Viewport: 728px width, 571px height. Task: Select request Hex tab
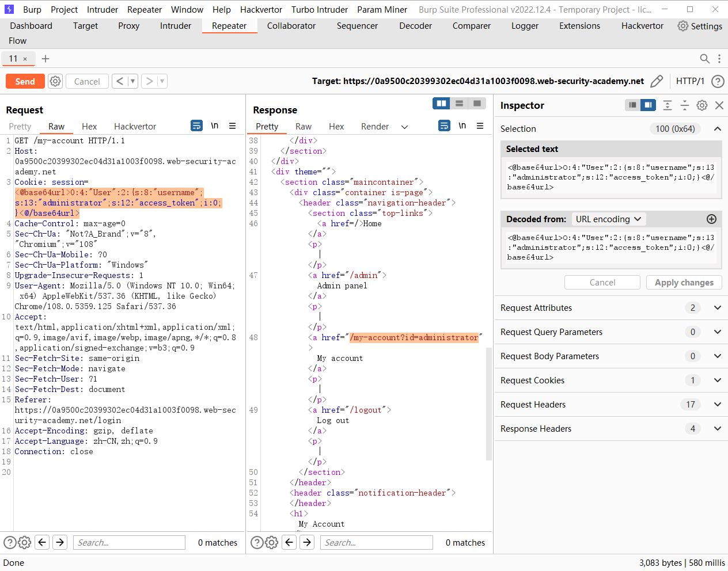pos(89,127)
